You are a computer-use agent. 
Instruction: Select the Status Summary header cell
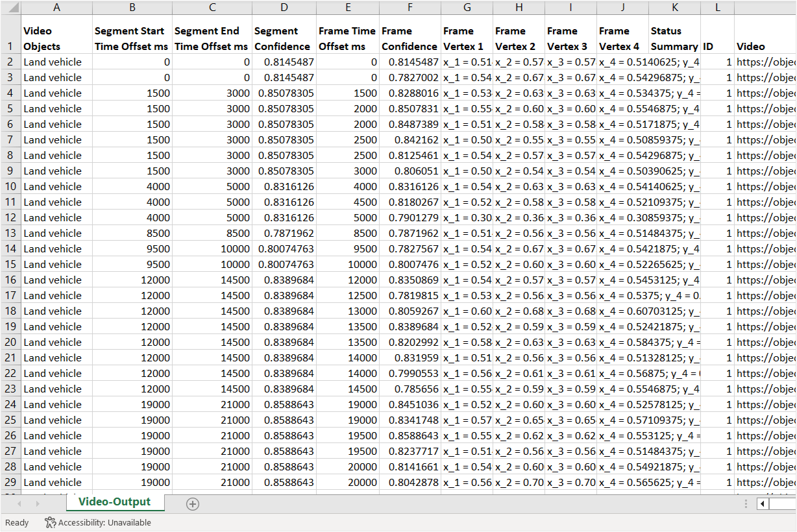[x=674, y=38]
